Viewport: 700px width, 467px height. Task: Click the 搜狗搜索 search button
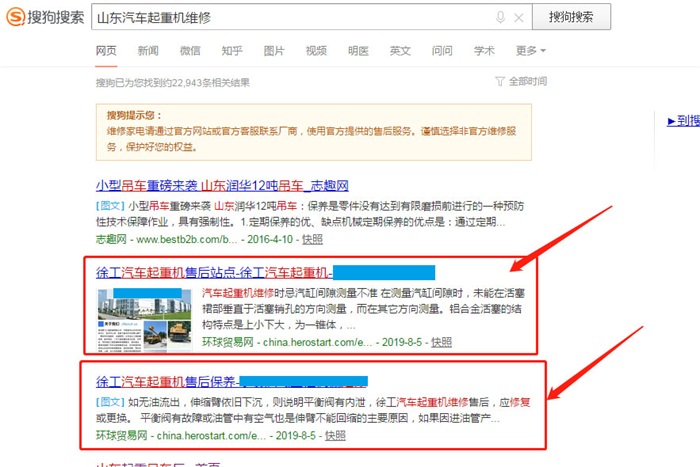571,17
